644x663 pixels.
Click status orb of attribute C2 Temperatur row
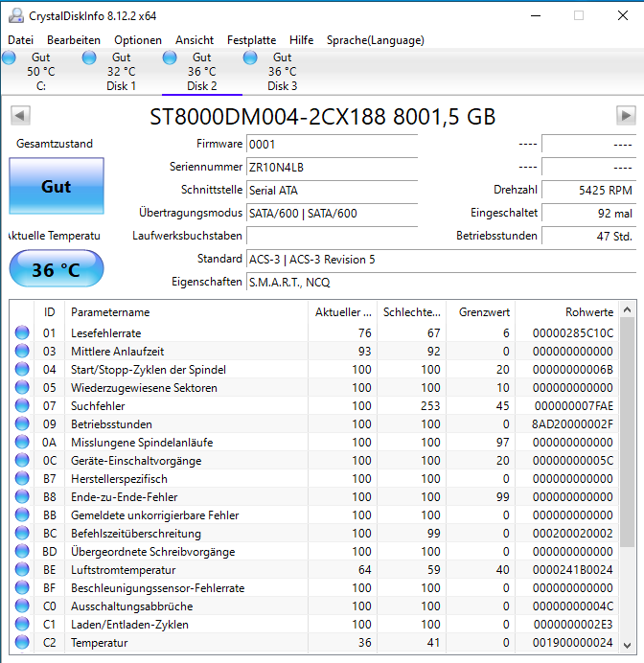tap(22, 642)
